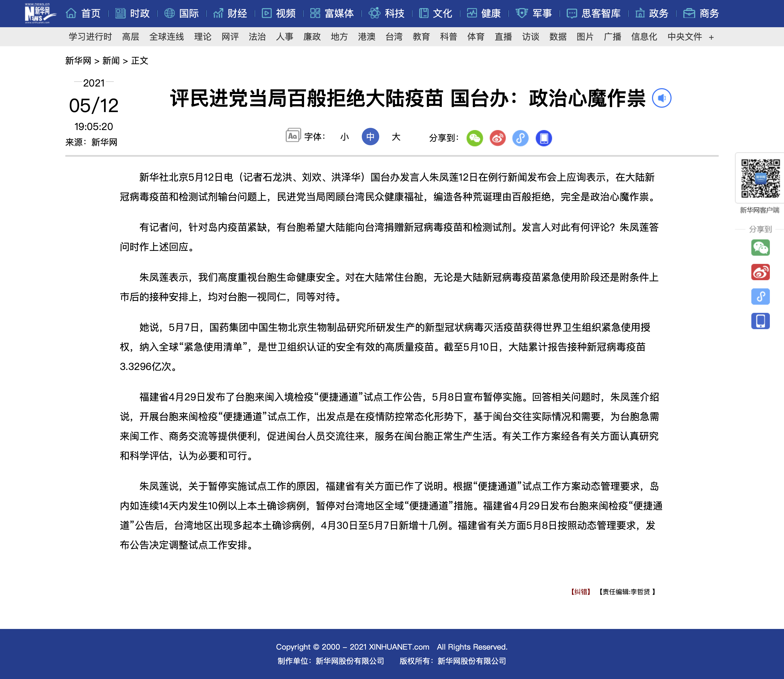Screen dimensions: 784x679
Task: Click the mobile phone share icon under title
Action: [x=543, y=138]
